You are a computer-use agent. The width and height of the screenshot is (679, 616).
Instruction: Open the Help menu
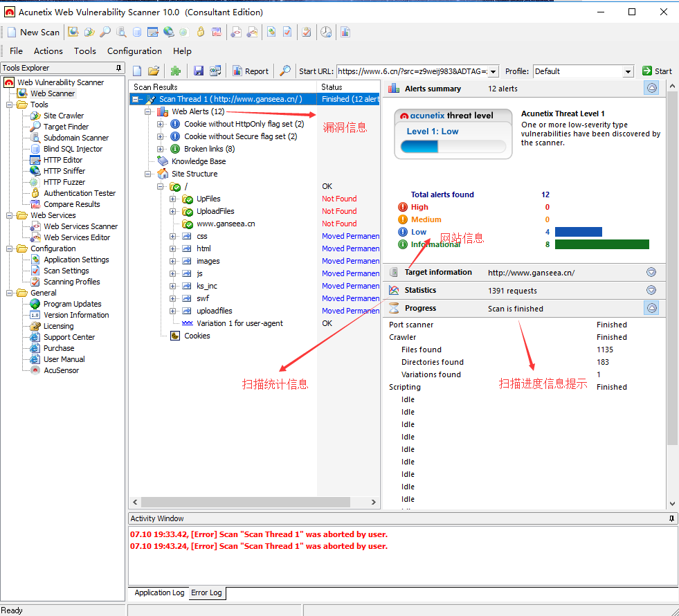point(182,51)
